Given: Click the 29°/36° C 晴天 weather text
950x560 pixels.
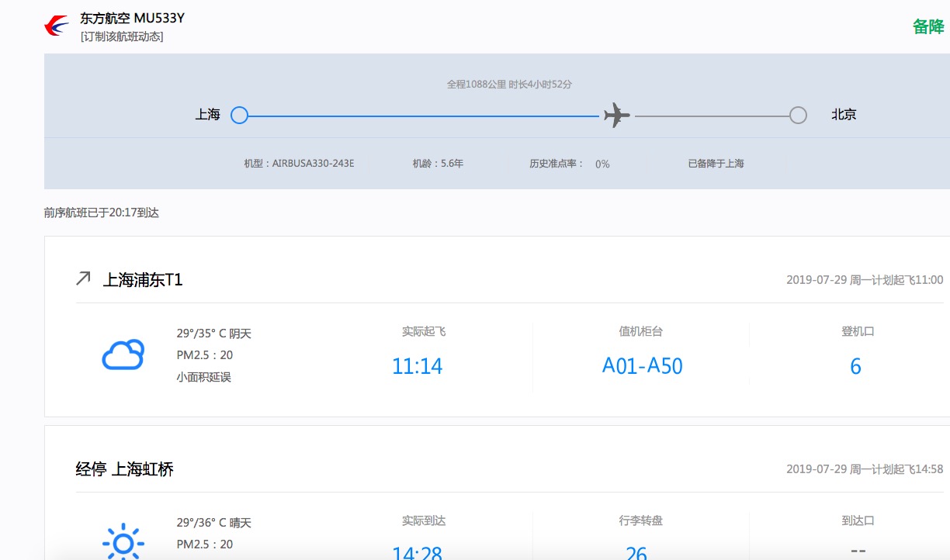Looking at the screenshot, I should (214, 524).
